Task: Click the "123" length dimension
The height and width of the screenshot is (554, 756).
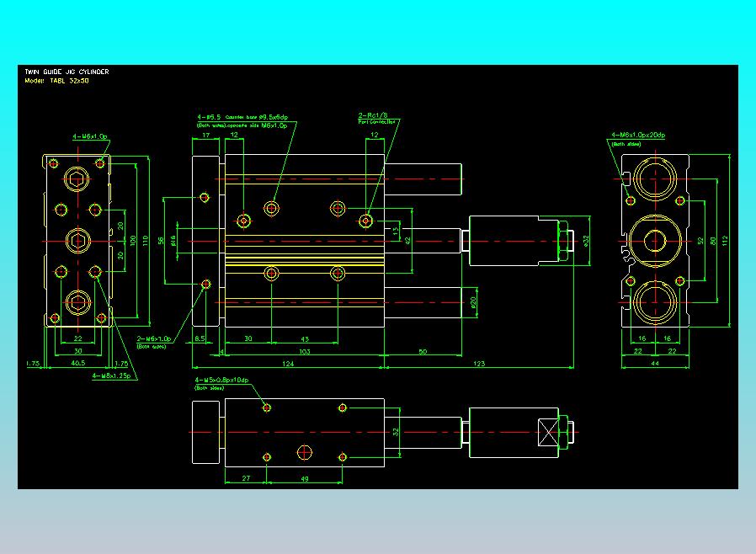Action: (x=479, y=364)
